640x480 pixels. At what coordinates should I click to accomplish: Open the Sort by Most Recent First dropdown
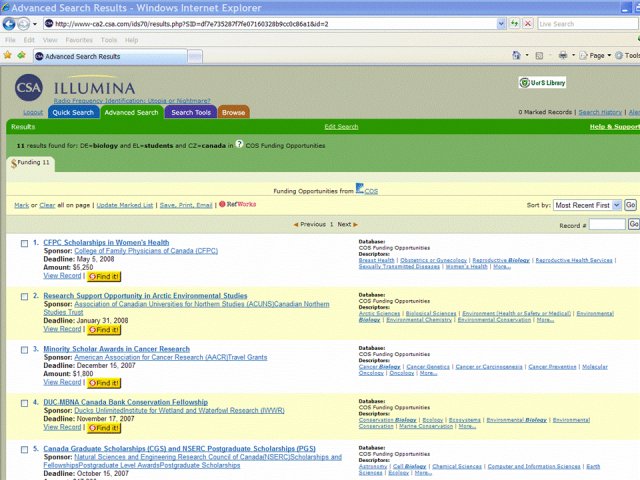[587, 205]
